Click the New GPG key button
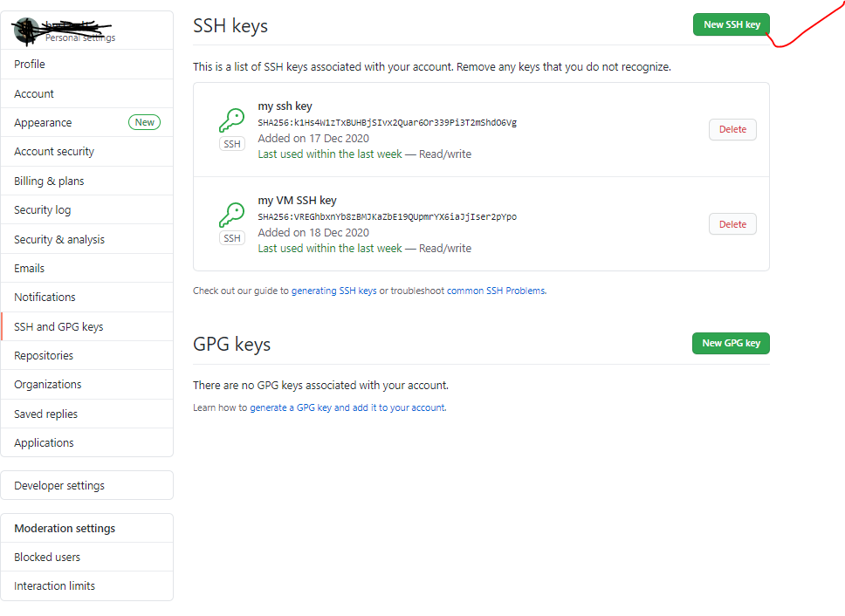The height and width of the screenshot is (616, 845). pyautogui.click(x=731, y=343)
